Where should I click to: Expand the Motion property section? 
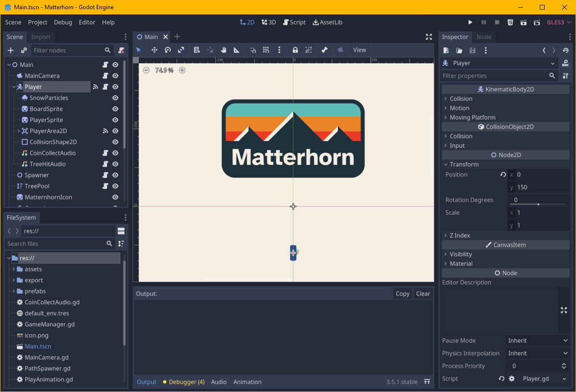459,108
